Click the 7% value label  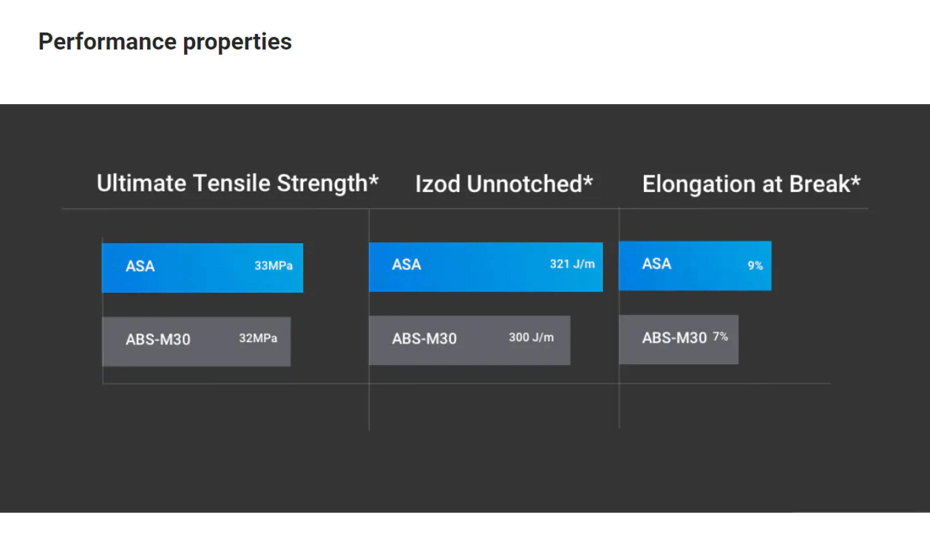click(720, 337)
